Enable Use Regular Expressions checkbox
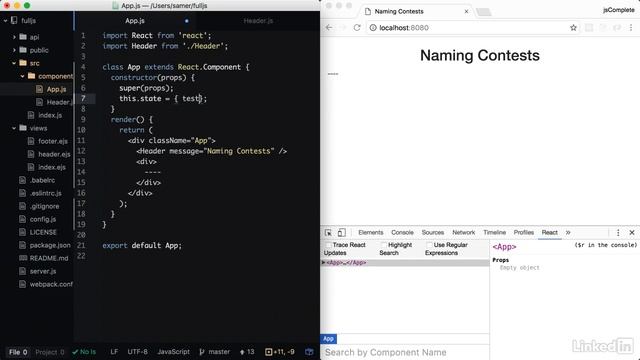640x360 pixels. point(429,245)
